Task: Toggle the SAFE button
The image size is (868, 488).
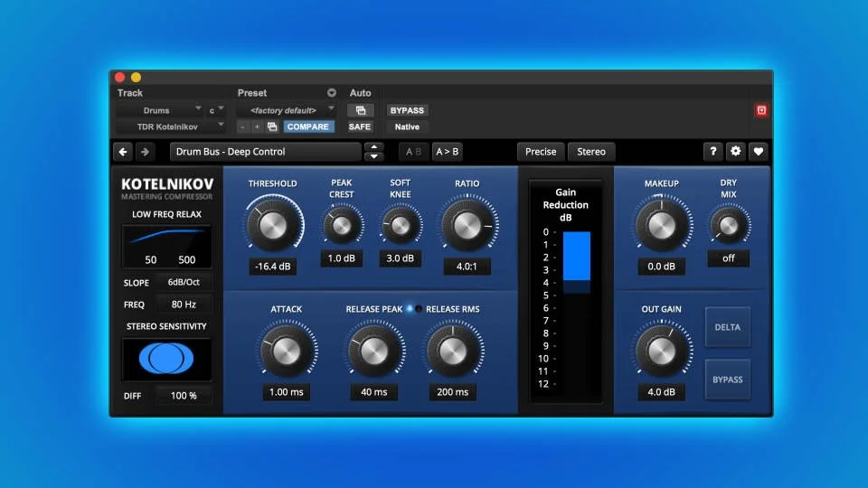Action: click(360, 127)
